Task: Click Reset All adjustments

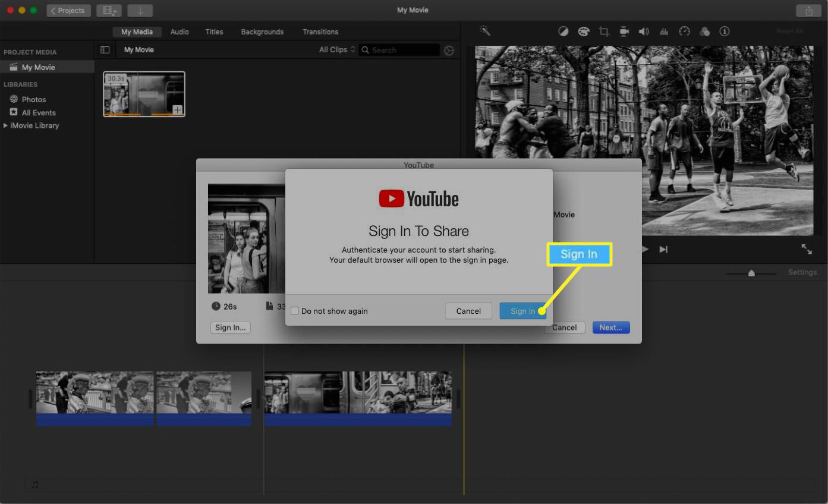Action: 789,31
